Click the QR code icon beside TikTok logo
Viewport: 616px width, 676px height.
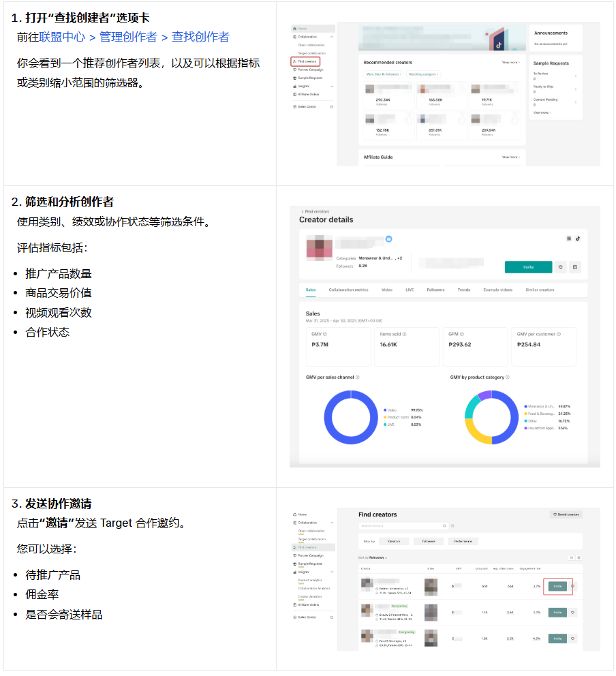tap(569, 239)
